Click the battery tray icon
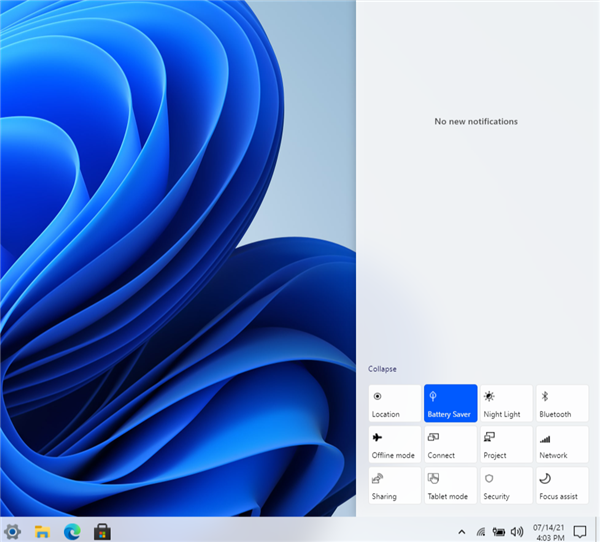The width and height of the screenshot is (600, 542). 499,532
